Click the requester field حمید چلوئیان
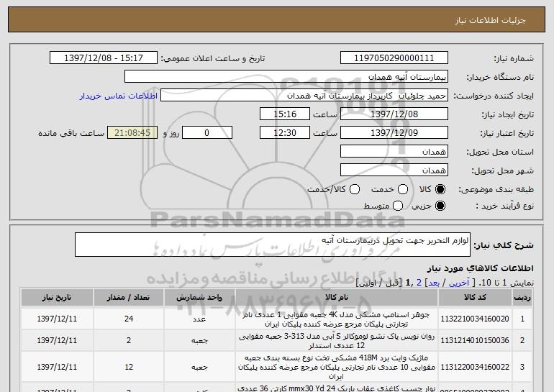 pyautogui.click(x=304, y=96)
